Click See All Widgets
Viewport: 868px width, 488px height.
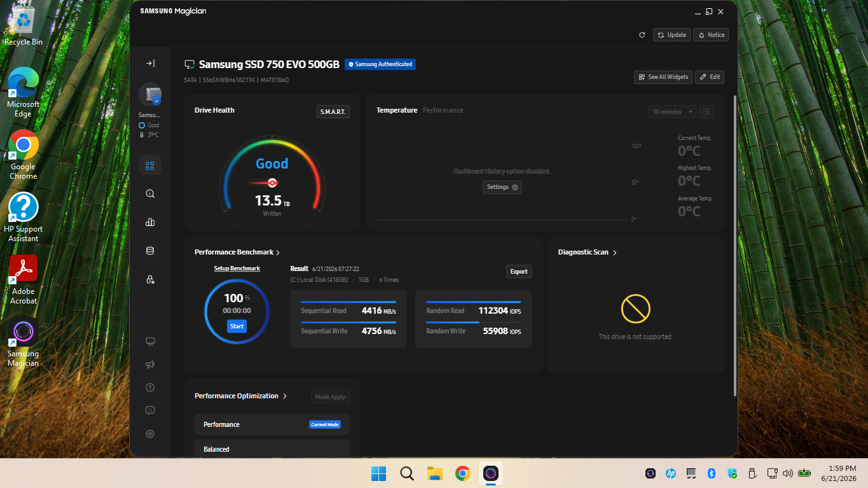[663, 77]
